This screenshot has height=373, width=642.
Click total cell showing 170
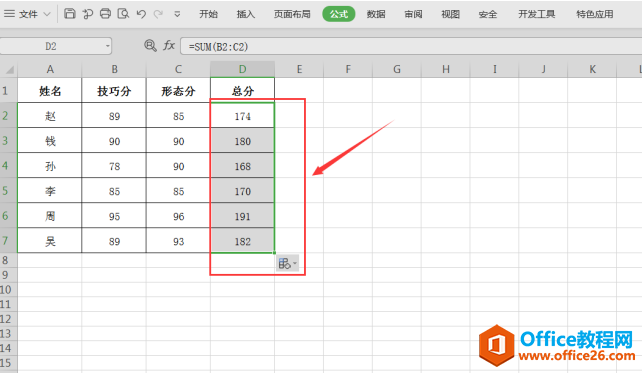[x=242, y=191]
